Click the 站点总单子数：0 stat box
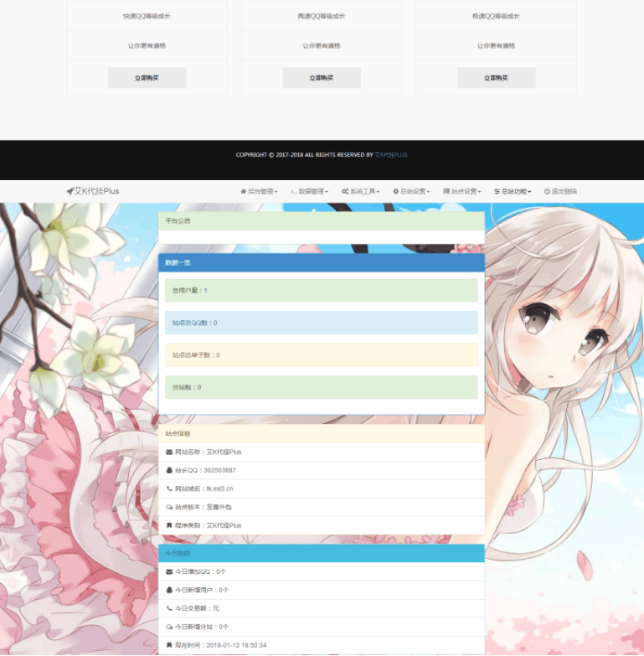The image size is (644, 656). tap(322, 355)
